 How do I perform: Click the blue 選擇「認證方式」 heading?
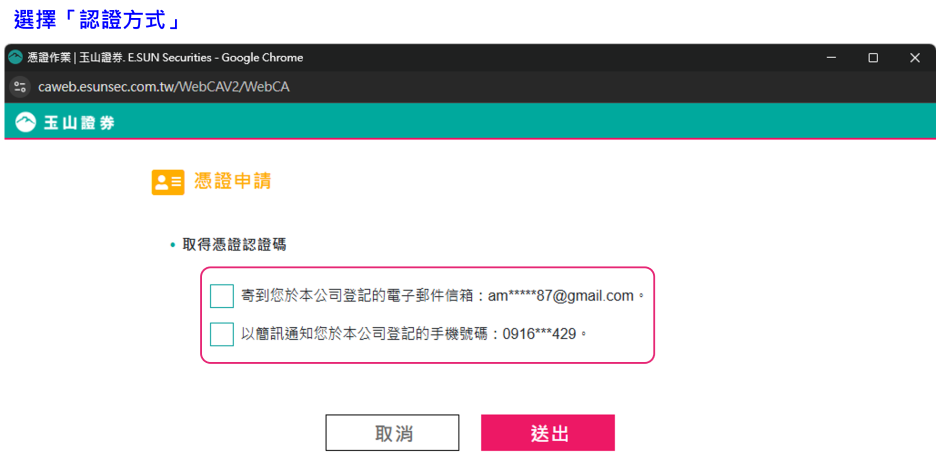coord(97,19)
